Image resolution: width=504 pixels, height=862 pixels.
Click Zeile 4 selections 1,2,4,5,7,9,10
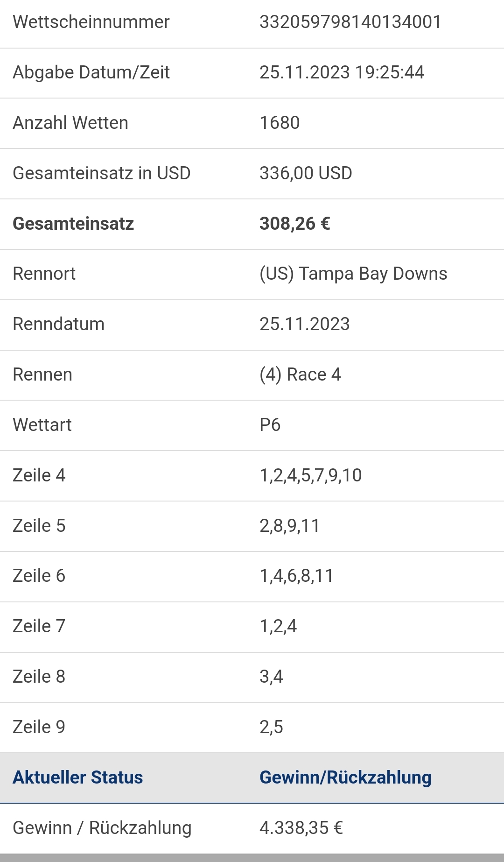coord(310,475)
